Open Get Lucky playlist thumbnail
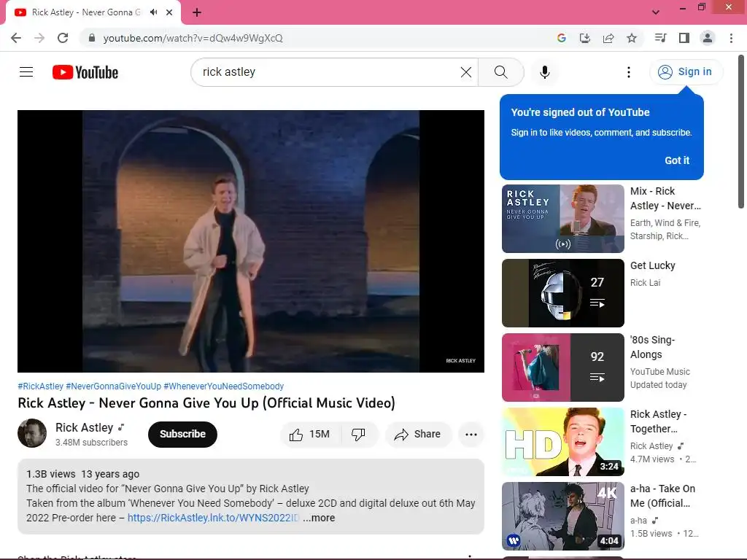Image resolution: width=747 pixels, height=560 pixels. click(562, 293)
